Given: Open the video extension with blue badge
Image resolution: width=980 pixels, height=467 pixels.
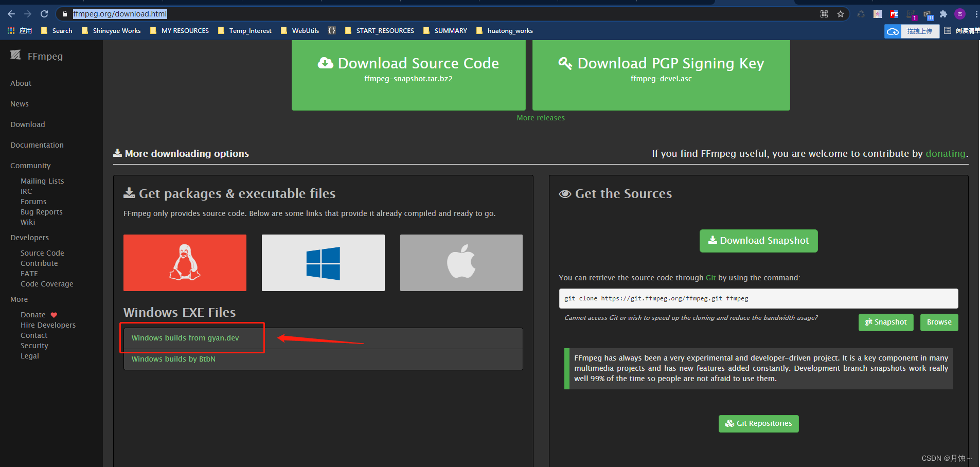Looking at the screenshot, I should click(x=928, y=15).
